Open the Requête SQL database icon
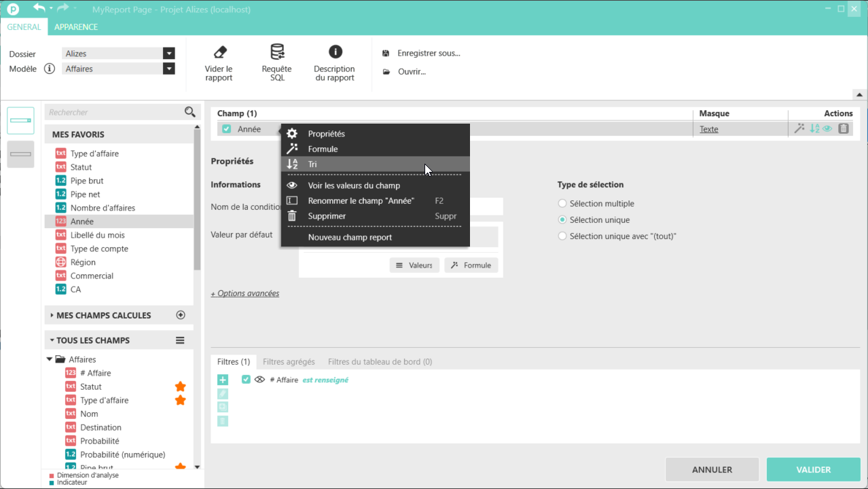The image size is (868, 489). click(x=276, y=53)
